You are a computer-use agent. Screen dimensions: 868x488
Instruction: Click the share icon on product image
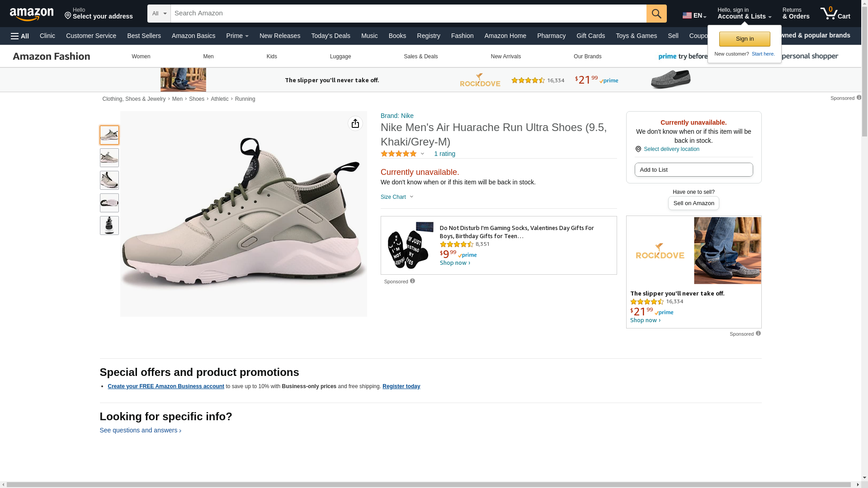pos(355,123)
